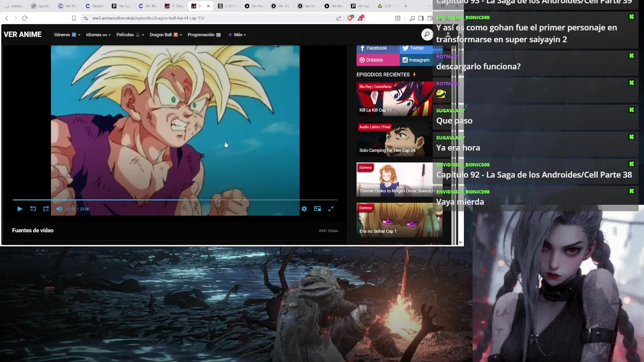Viewport: 644px width, 362px height.
Task: Expand the Géneros dropdown menu
Action: [67, 35]
